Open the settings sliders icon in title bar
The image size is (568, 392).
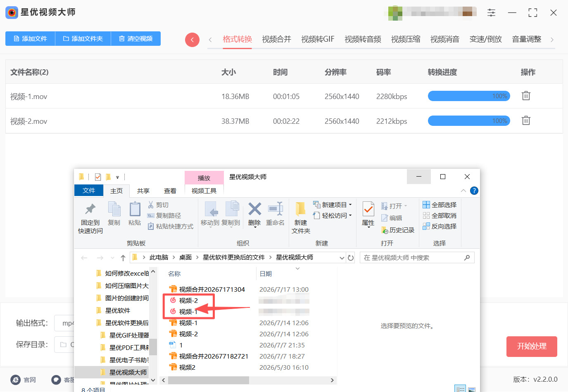[491, 12]
